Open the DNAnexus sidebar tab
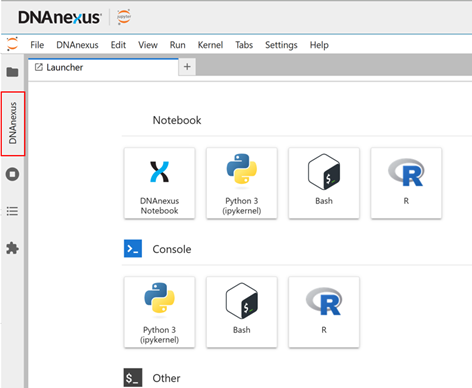 [x=13, y=123]
